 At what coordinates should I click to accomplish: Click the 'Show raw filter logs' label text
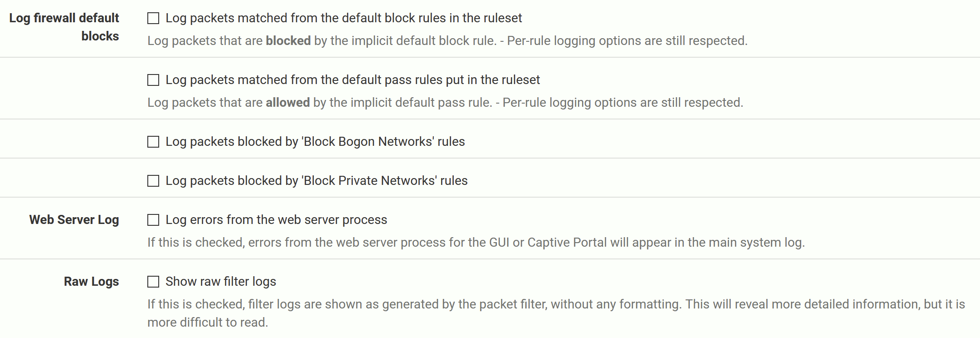point(221,282)
